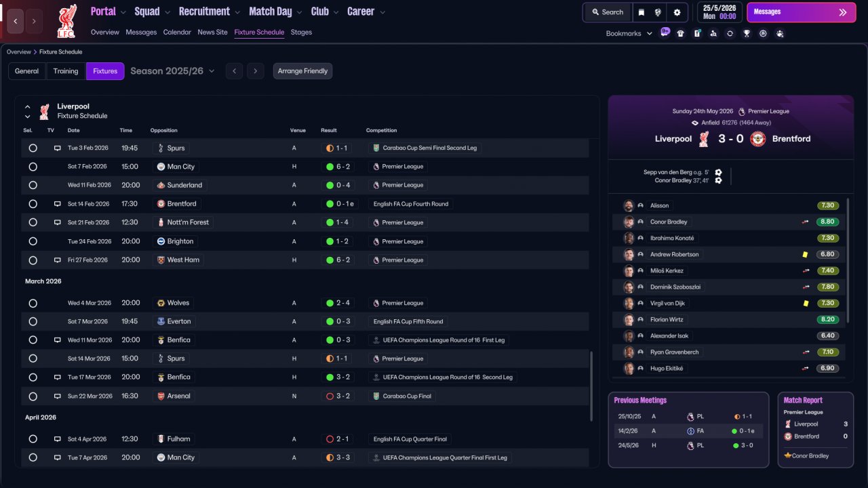Open the Messages sub-tab under Portal
The image size is (868, 488).
141,33
